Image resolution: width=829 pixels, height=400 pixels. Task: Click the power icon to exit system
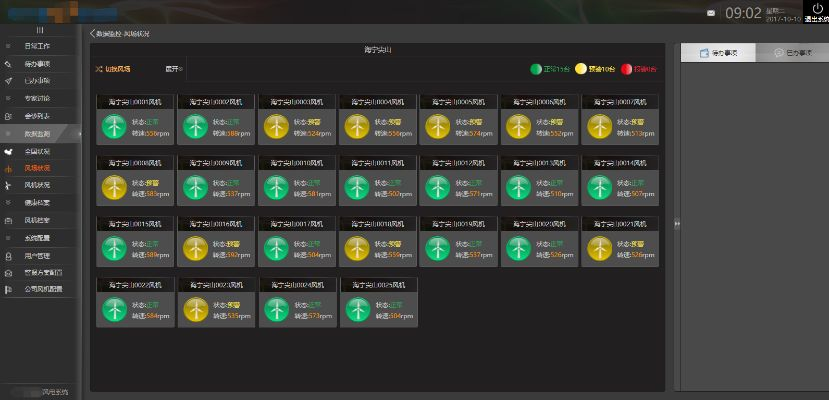click(x=817, y=9)
